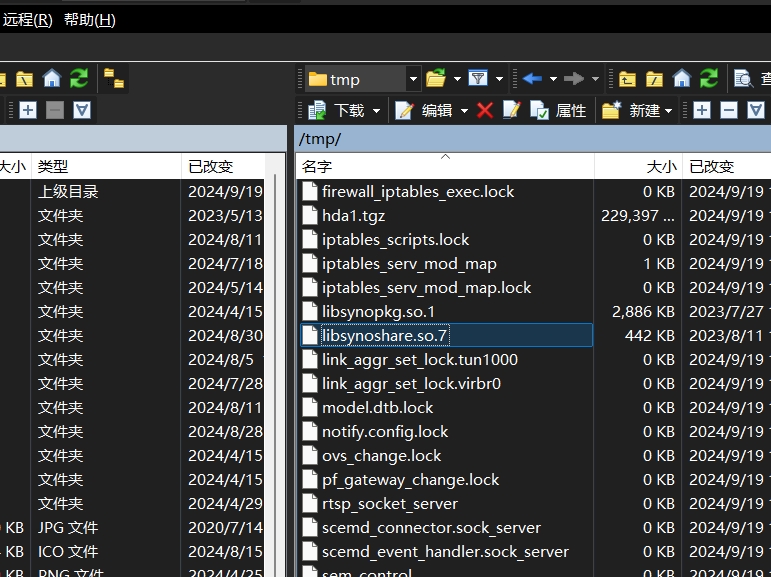The height and width of the screenshot is (577, 771).
Task: Expand the 下载 dropdown arrow
Action: coord(377,111)
